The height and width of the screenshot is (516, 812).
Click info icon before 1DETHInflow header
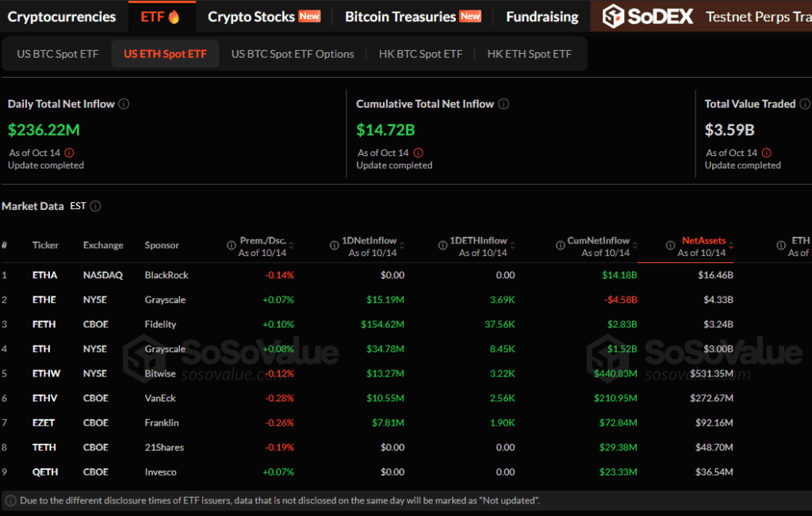(442, 246)
